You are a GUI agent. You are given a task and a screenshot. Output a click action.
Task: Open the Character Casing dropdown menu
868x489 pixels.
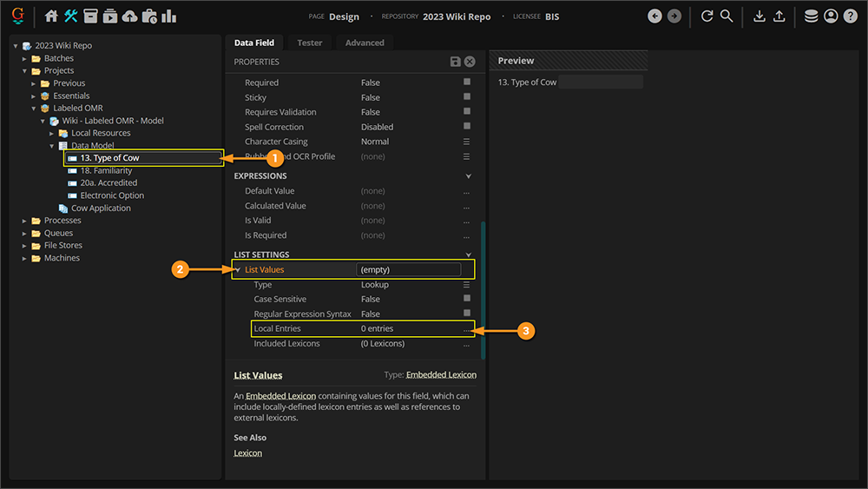coord(466,142)
